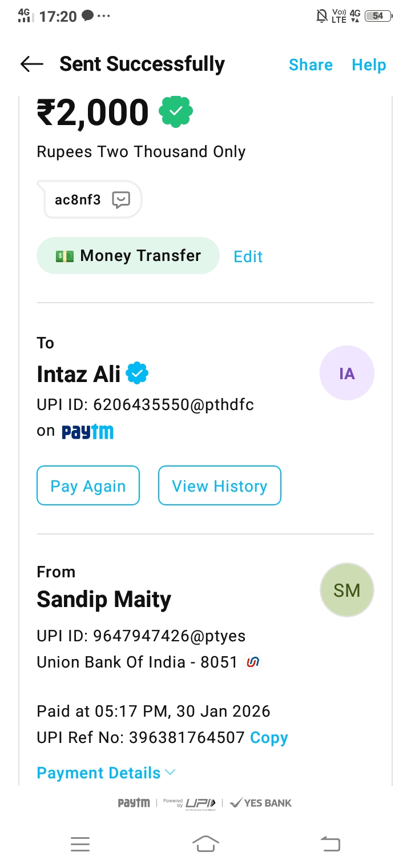Tap the Union Bank of India logo
The width and height of the screenshot is (411, 868).
pyautogui.click(x=252, y=662)
